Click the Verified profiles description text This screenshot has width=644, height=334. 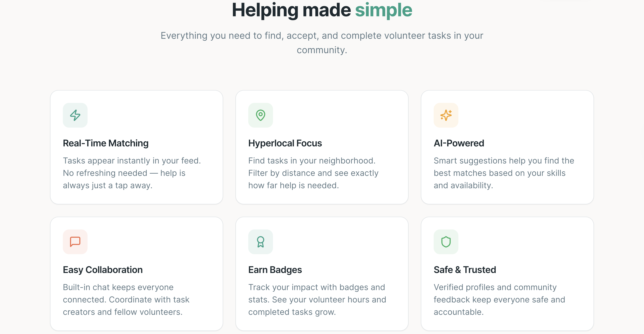point(499,300)
